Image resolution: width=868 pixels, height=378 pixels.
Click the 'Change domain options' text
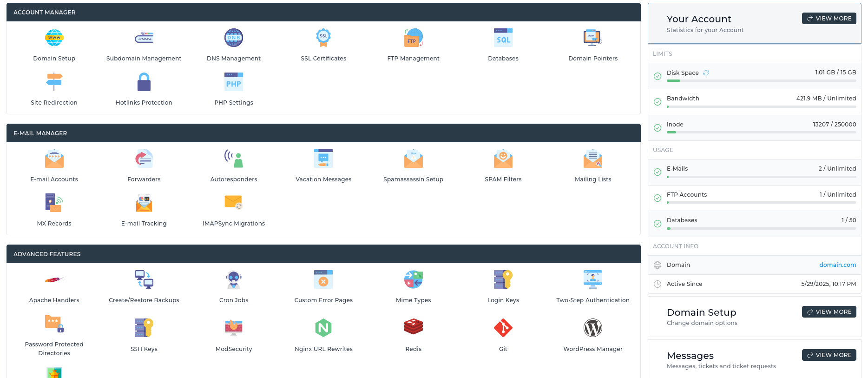click(x=702, y=323)
